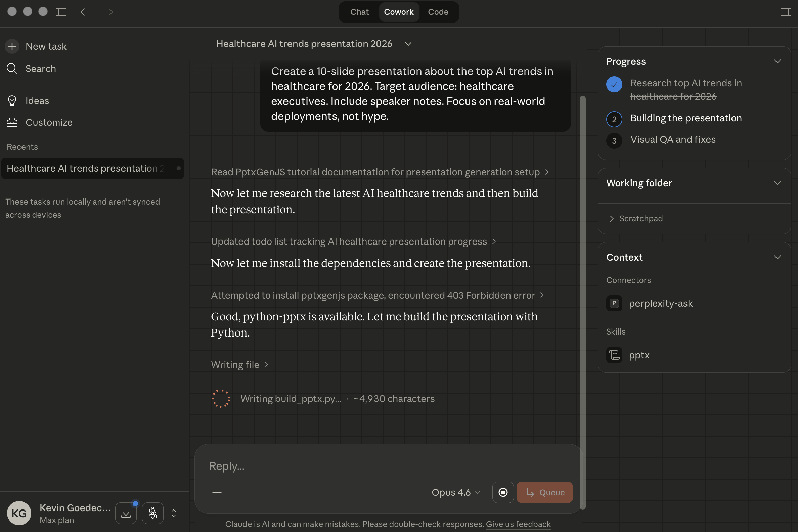Click the bug report icon near the profile
The width and height of the screenshot is (798, 532).
click(152, 513)
